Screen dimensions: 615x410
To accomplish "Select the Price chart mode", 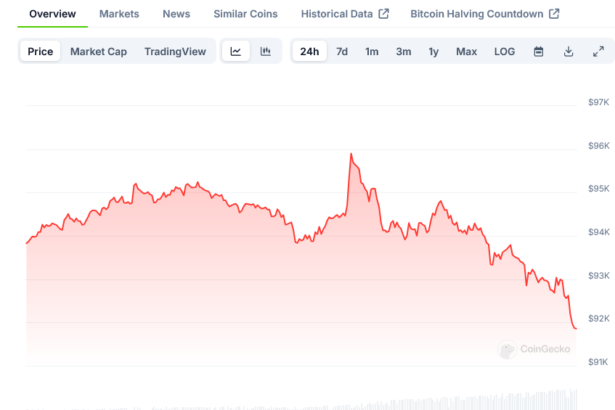I will point(41,51).
